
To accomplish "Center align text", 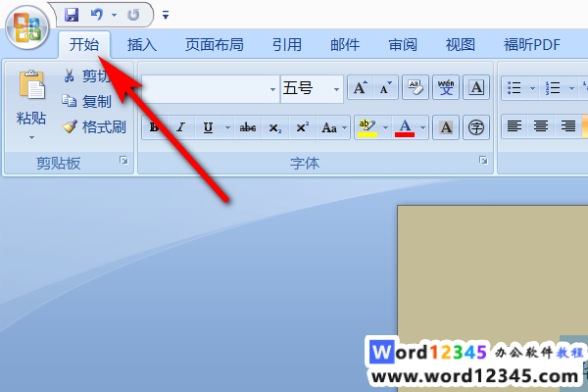I will (541, 126).
